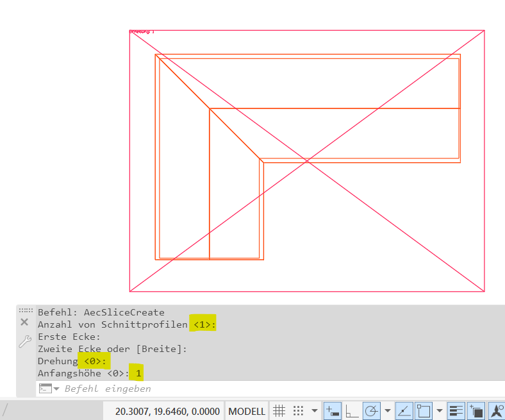Close the command line window
This screenshot has width=505, height=420.
coord(24,322)
